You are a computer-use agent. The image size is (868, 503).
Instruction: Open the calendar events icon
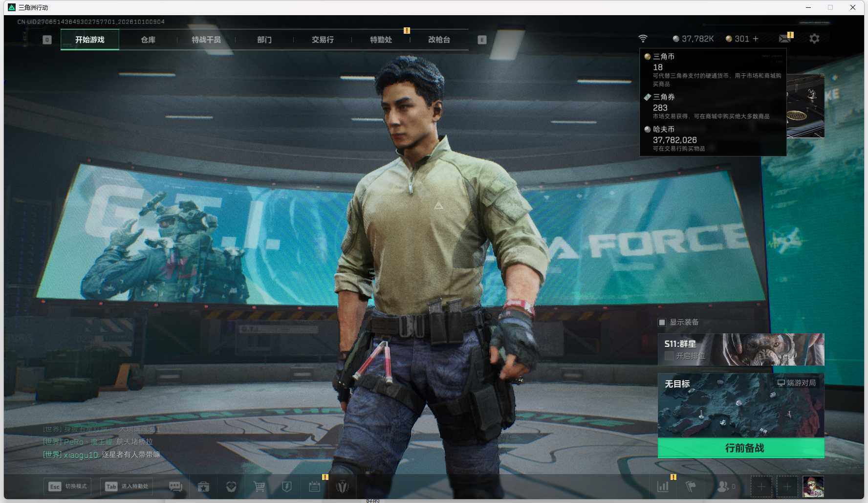click(315, 486)
